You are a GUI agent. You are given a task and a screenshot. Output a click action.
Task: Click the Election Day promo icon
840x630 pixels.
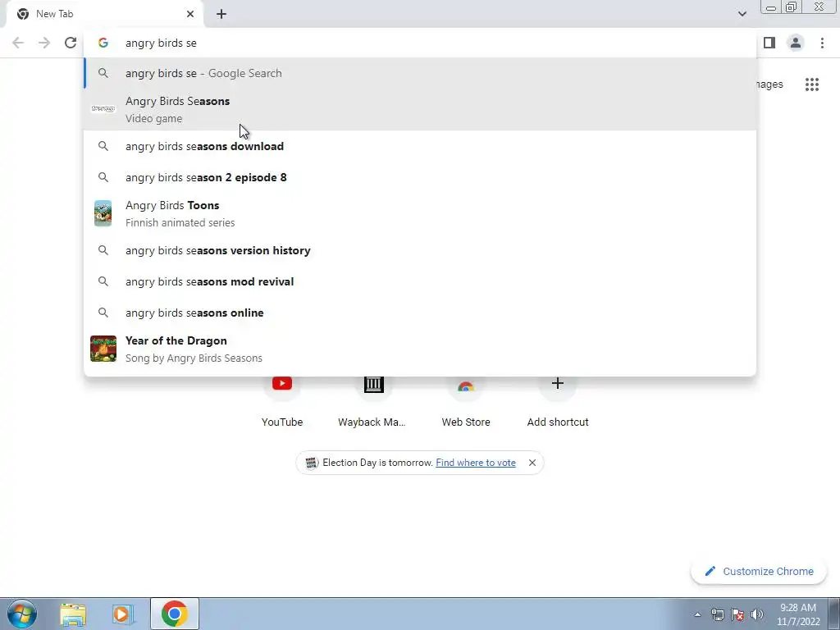click(311, 463)
